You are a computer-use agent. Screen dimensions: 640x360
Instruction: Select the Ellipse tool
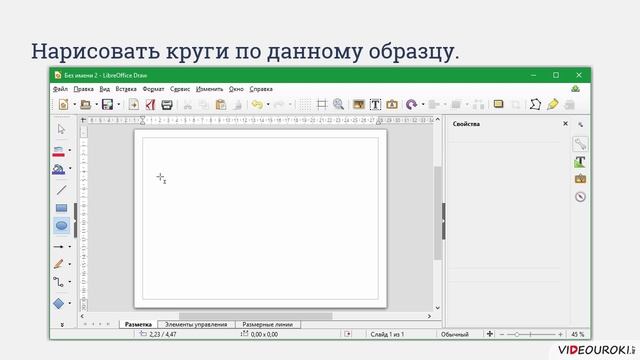click(61, 226)
